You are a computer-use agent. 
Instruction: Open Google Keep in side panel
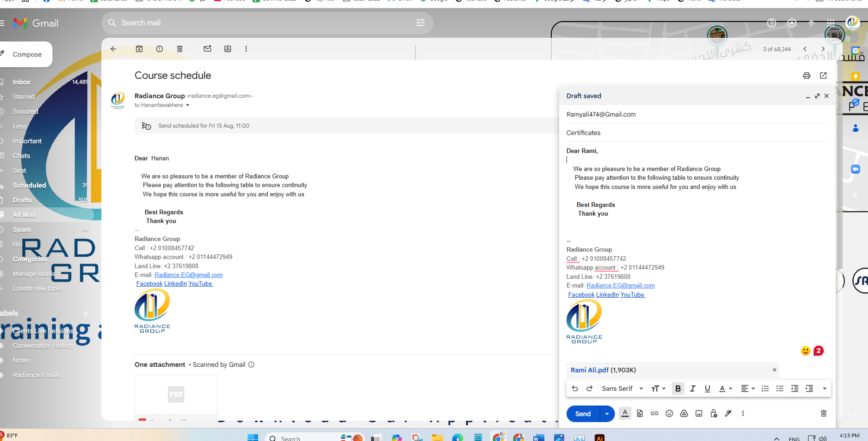point(856,76)
